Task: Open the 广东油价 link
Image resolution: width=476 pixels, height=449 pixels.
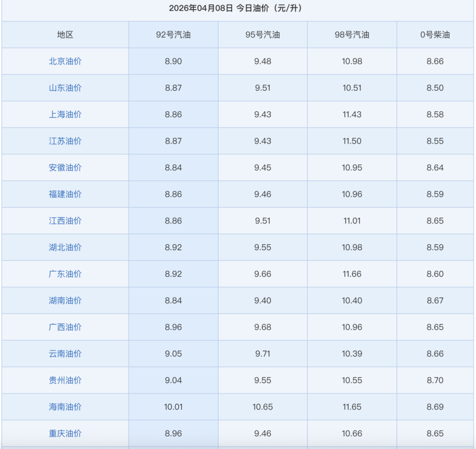Action: click(65, 274)
